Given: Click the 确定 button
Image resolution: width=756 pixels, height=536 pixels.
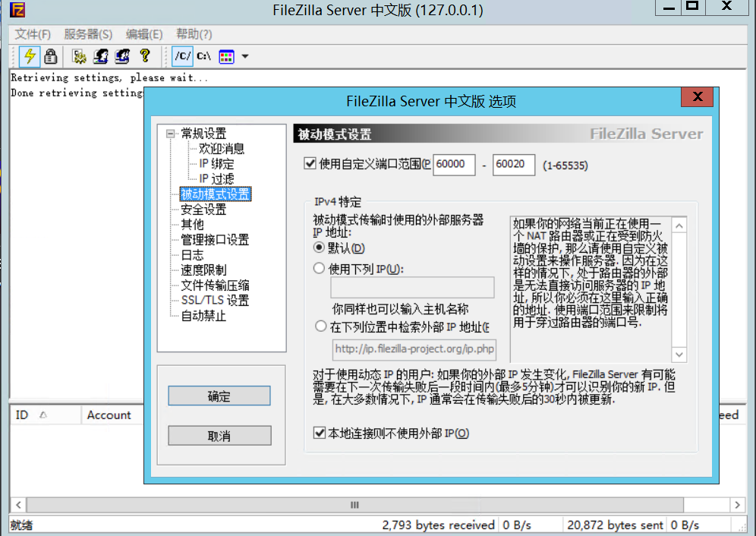Looking at the screenshot, I should pos(219,396).
